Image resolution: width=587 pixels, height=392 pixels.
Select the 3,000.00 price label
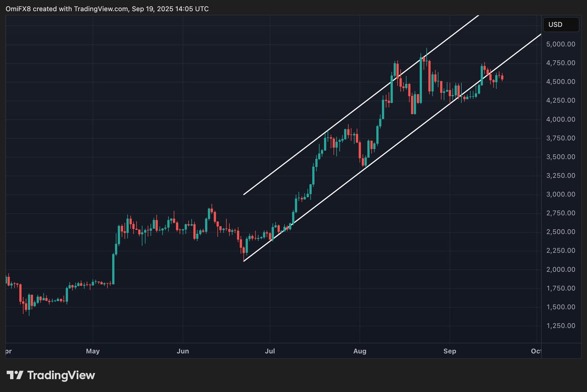pos(562,195)
